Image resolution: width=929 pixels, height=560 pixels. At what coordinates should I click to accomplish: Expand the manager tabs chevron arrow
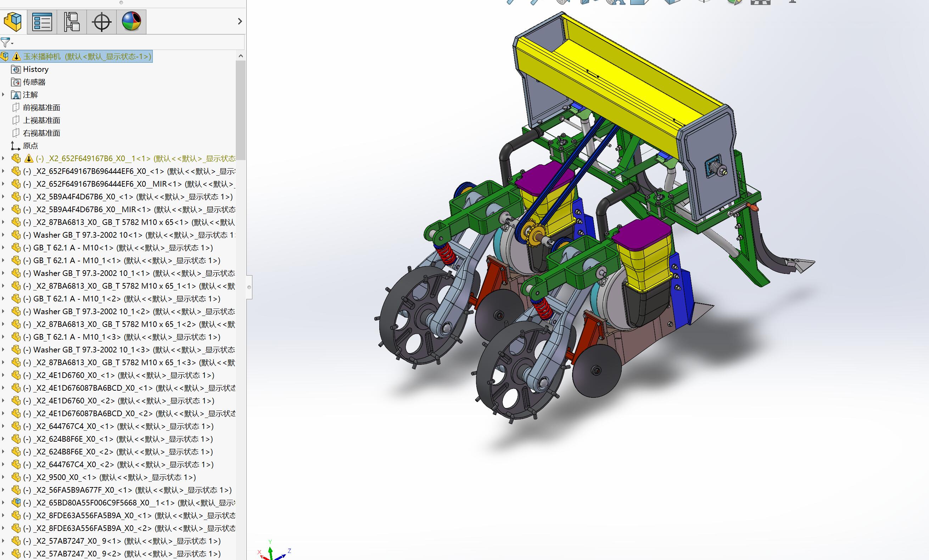(x=240, y=22)
